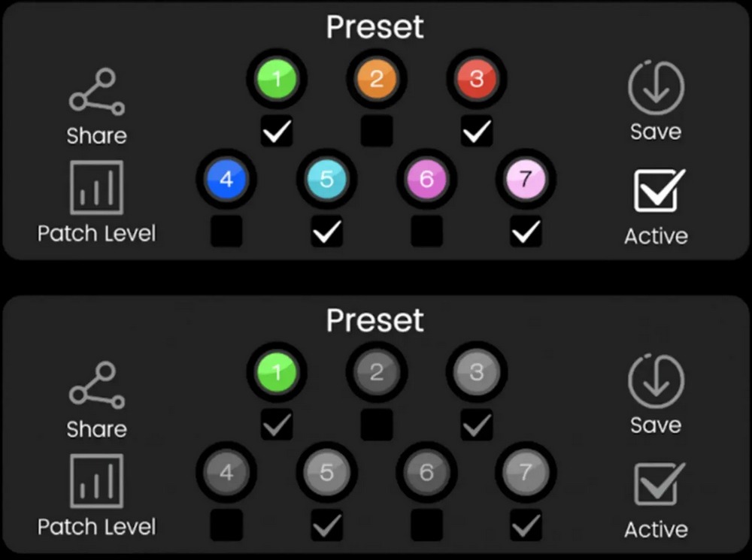Uncheck the checkbox under the cyan preset 5

coord(326,232)
